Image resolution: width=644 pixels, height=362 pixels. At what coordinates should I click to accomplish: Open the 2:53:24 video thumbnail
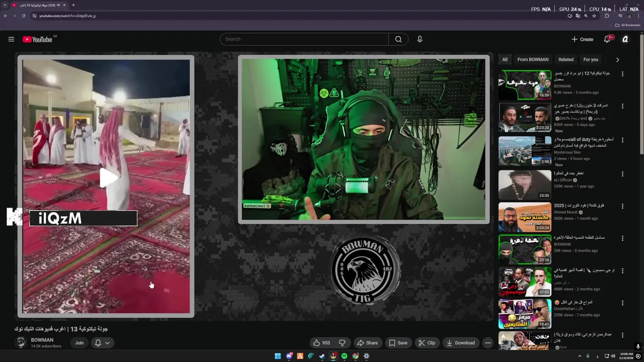525,217
